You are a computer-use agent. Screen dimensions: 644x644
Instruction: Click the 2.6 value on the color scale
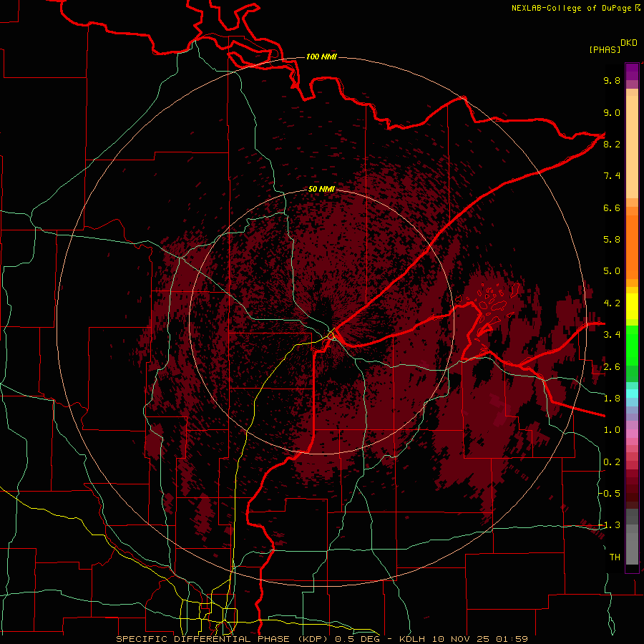point(612,367)
